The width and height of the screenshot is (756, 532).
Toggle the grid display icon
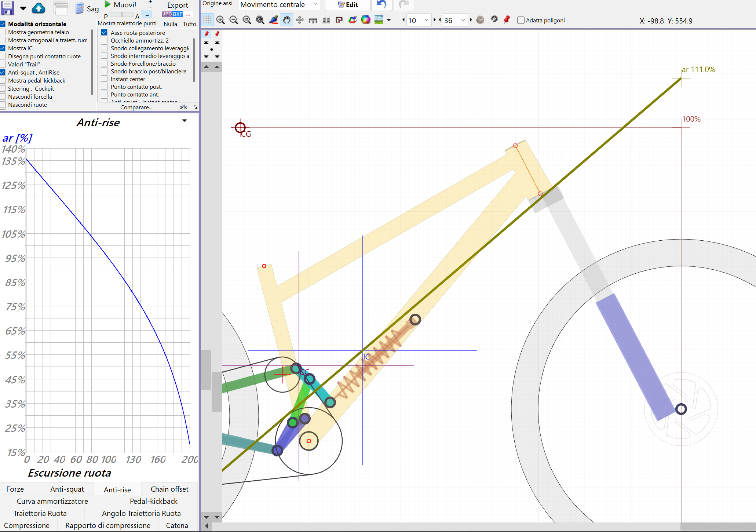point(207,20)
